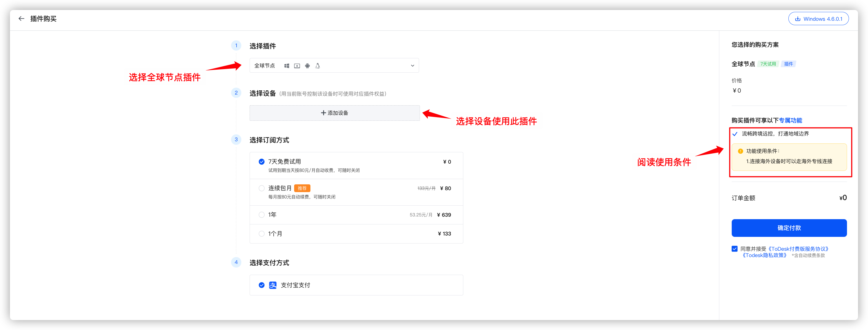Open the ToDesk付费版服务协议 link
The width and height of the screenshot is (868, 330).
(798, 249)
